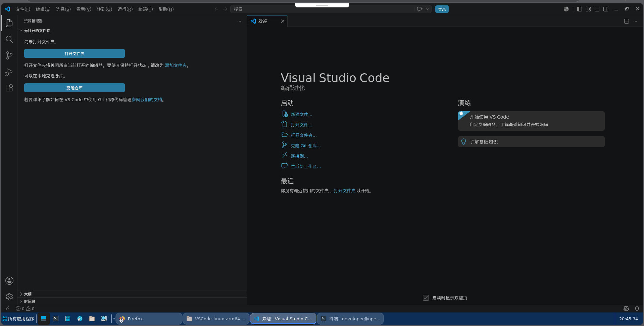Open the 查看(V) menu
This screenshot has width=644, height=326.
(84, 9)
